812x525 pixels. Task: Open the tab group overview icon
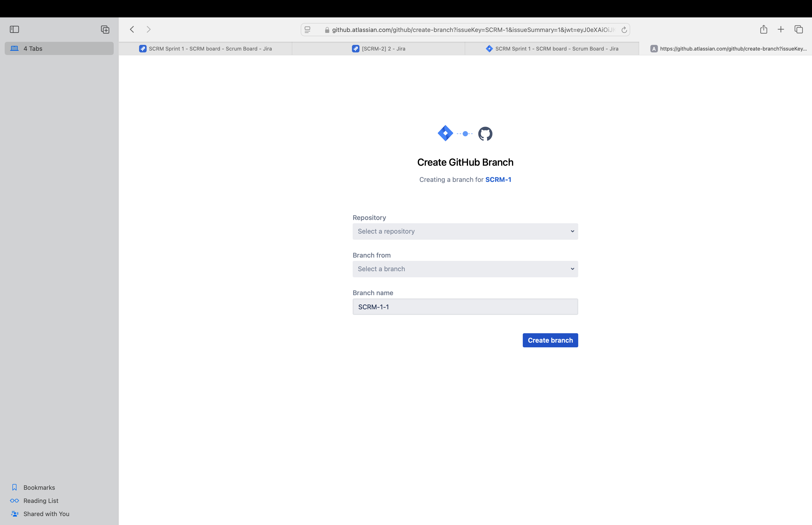tap(105, 29)
